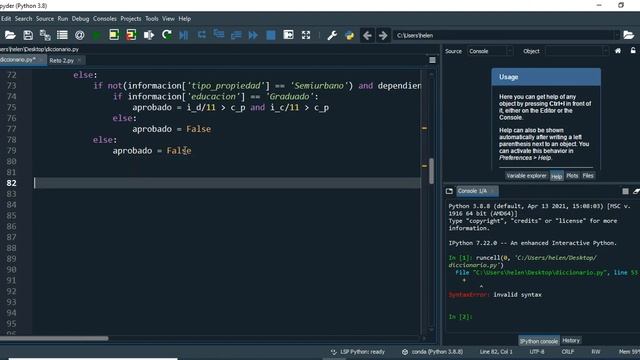Click conda (Python 3.8.8) status entry

point(433,352)
